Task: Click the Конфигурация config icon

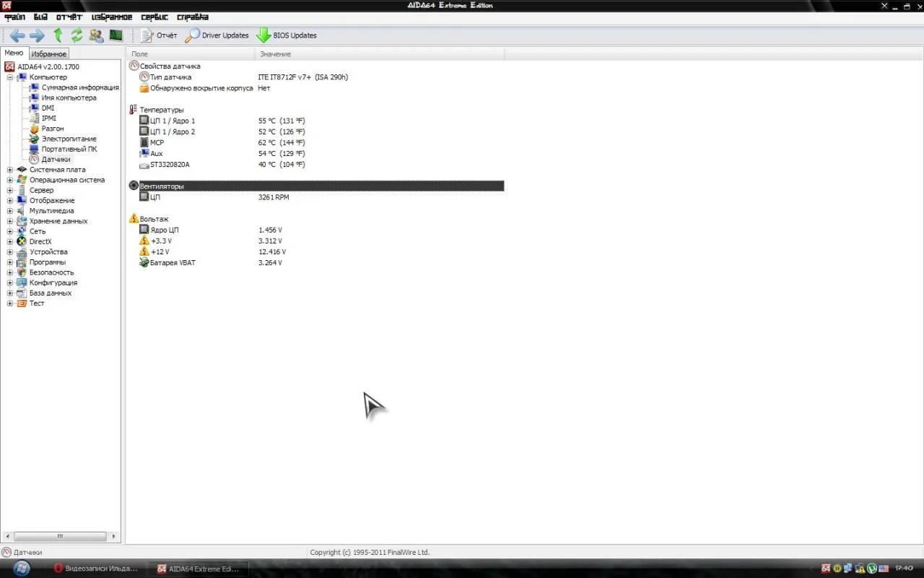Action: pyautogui.click(x=22, y=282)
